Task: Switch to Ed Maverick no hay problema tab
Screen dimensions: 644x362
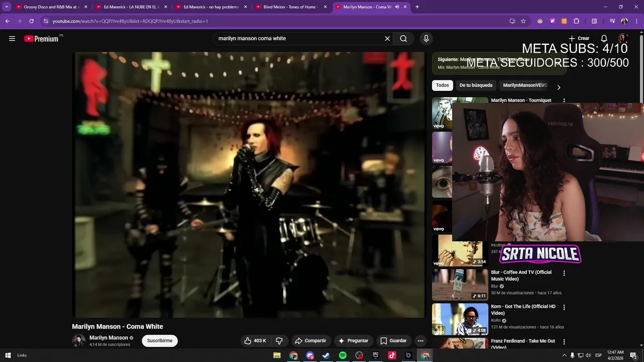Action: (x=210, y=7)
